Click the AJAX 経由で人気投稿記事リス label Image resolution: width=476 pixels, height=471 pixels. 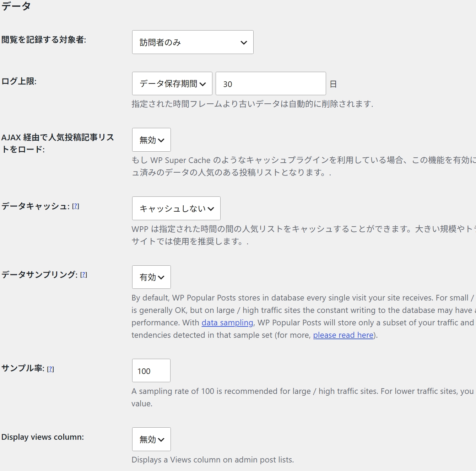pos(58,143)
